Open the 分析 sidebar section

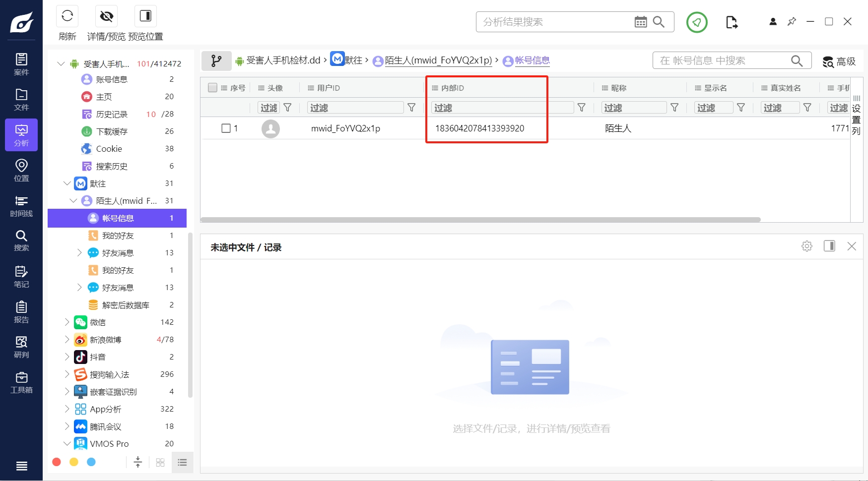click(21, 135)
